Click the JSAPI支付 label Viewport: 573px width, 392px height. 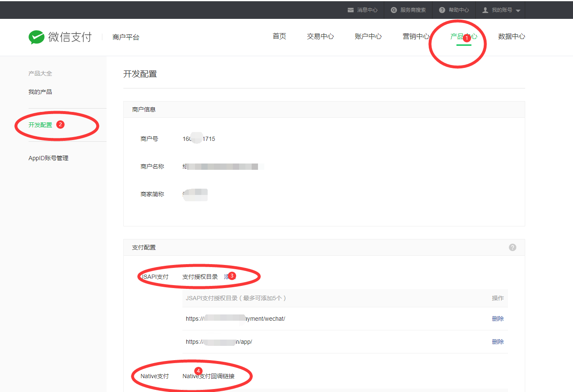(x=154, y=277)
